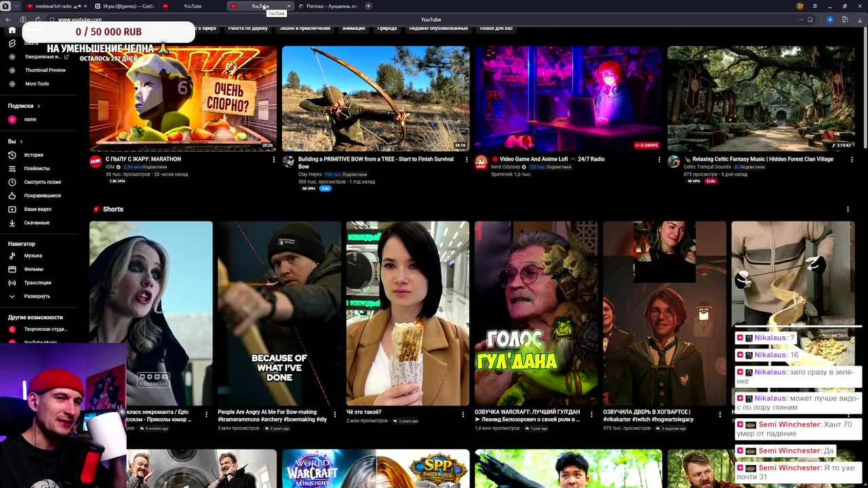The width and height of the screenshot is (868, 488).
Task: Open options menu for Marathon video
Action: [274, 160]
